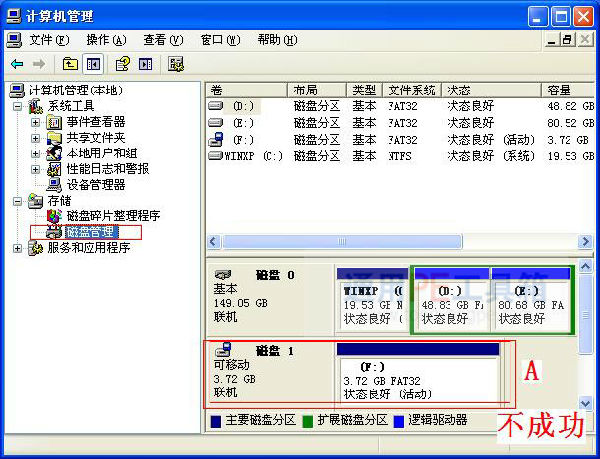Expand the 本地用户和组 node

[x=36, y=154]
